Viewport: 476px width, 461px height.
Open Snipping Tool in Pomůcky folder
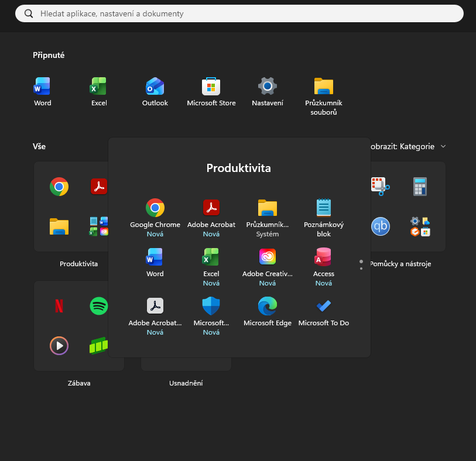(381, 187)
